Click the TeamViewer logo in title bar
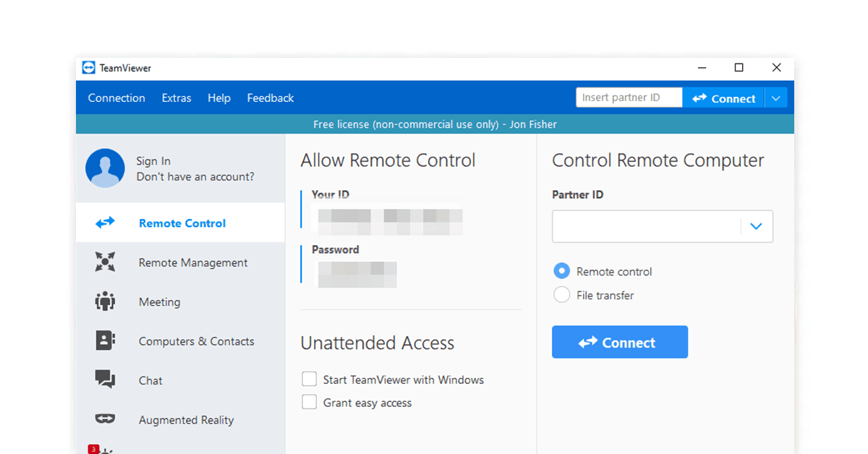 point(88,68)
